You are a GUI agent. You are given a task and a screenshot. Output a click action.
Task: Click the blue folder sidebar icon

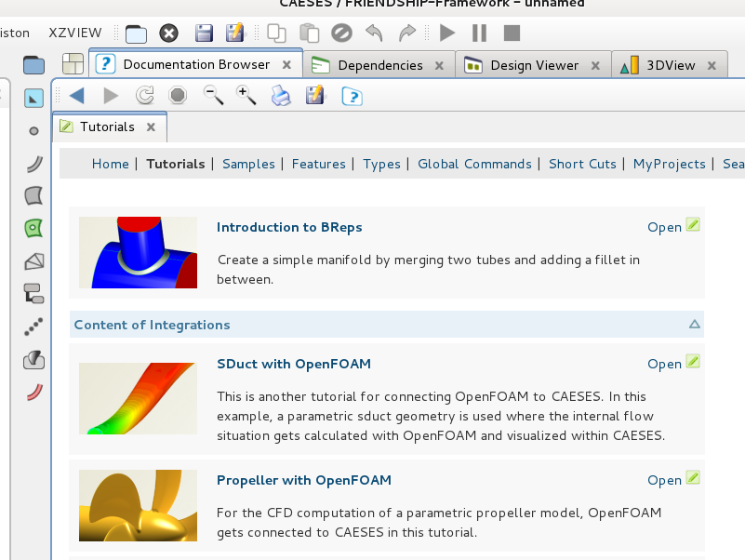(x=33, y=65)
